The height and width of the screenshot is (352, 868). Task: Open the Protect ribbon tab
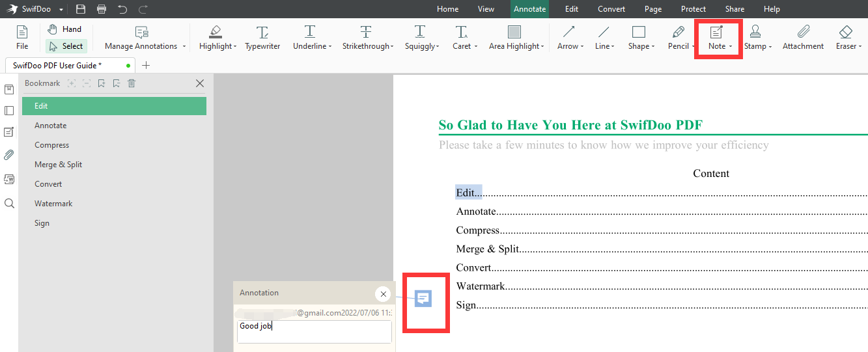click(693, 9)
